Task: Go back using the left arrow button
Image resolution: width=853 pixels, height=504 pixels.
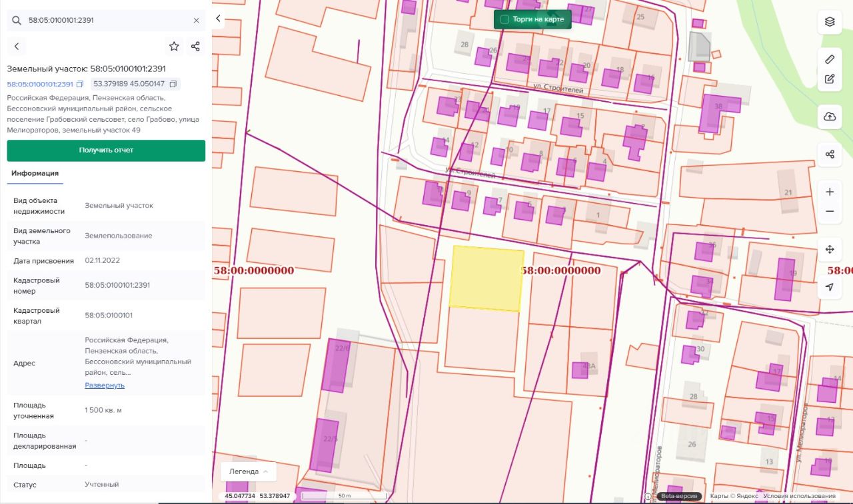Action: [17, 47]
